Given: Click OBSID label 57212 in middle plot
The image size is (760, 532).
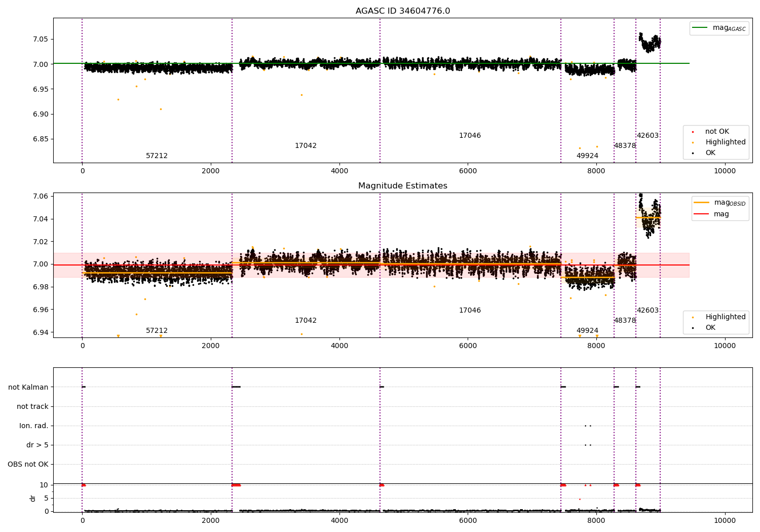Looking at the screenshot, I should (157, 331).
